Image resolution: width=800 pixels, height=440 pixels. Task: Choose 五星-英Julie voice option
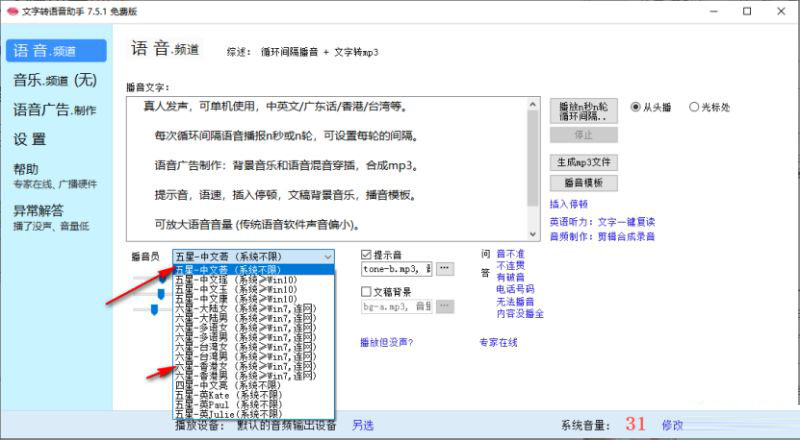pos(254,414)
